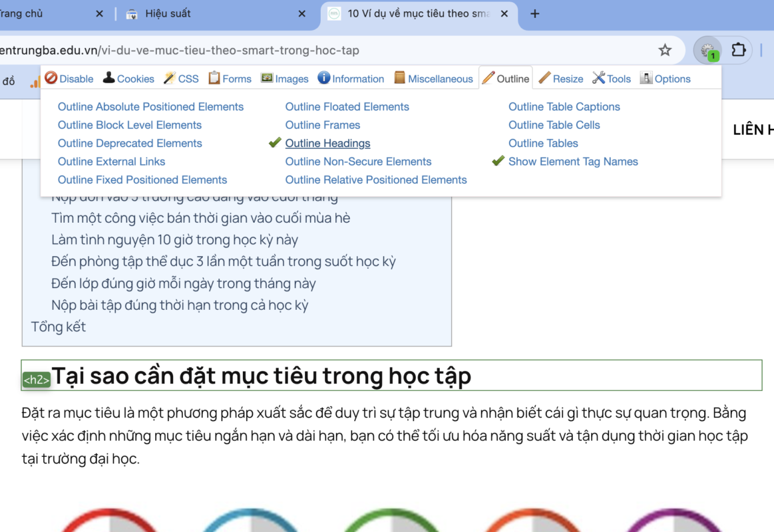The height and width of the screenshot is (532, 774).
Task: Choose Outline External Links
Action: (112, 161)
